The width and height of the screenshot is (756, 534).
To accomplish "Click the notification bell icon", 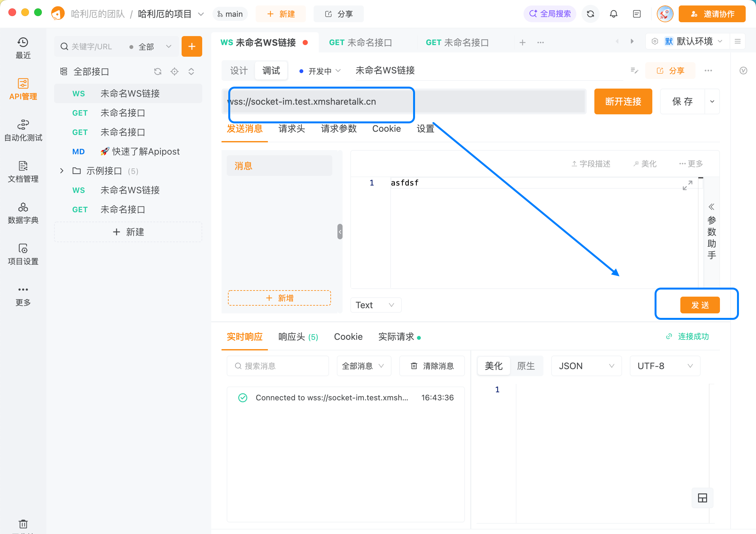I will click(613, 14).
